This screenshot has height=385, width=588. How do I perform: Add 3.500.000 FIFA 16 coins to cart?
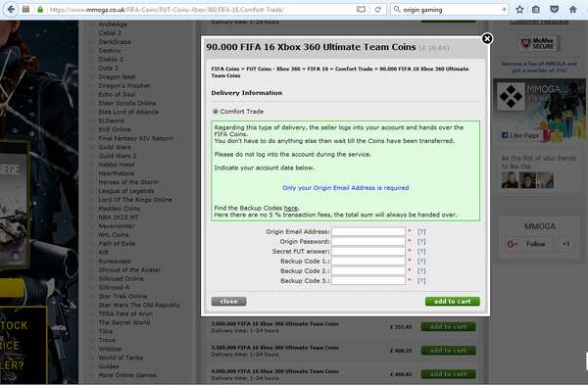448,351
